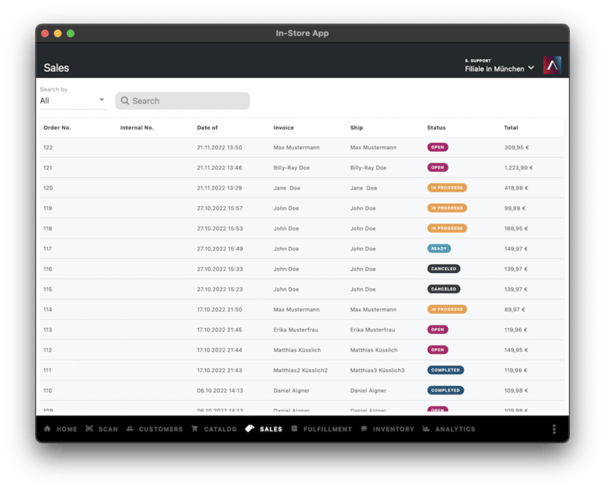Open order number 115
This screenshot has width=605, height=490.
tap(47, 289)
